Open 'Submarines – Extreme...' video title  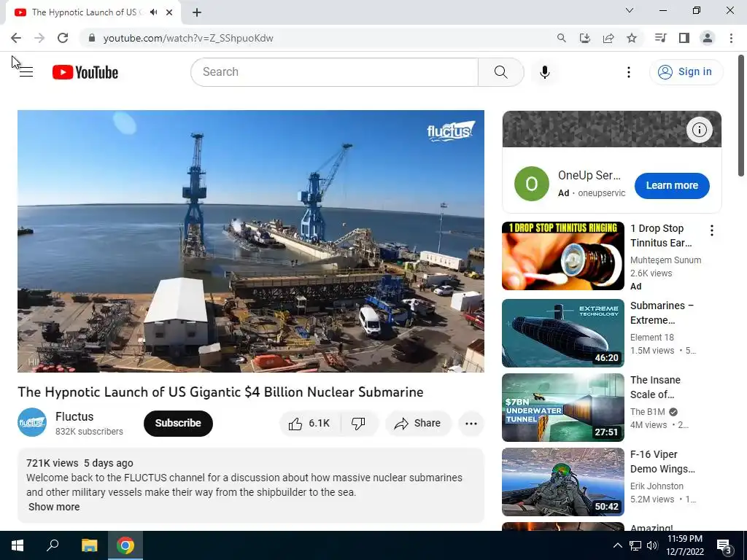pyautogui.click(x=662, y=313)
